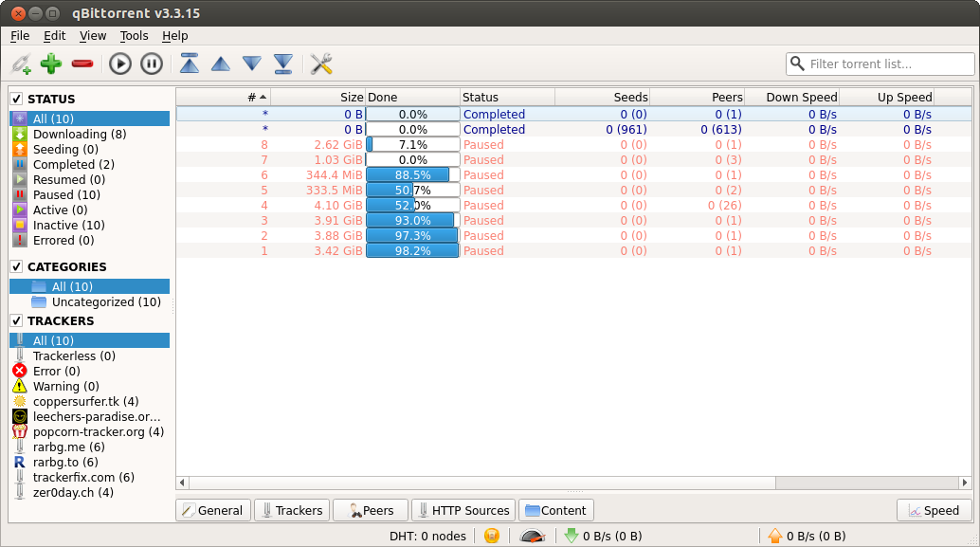Select the Downloading (8) status filter

click(89, 134)
